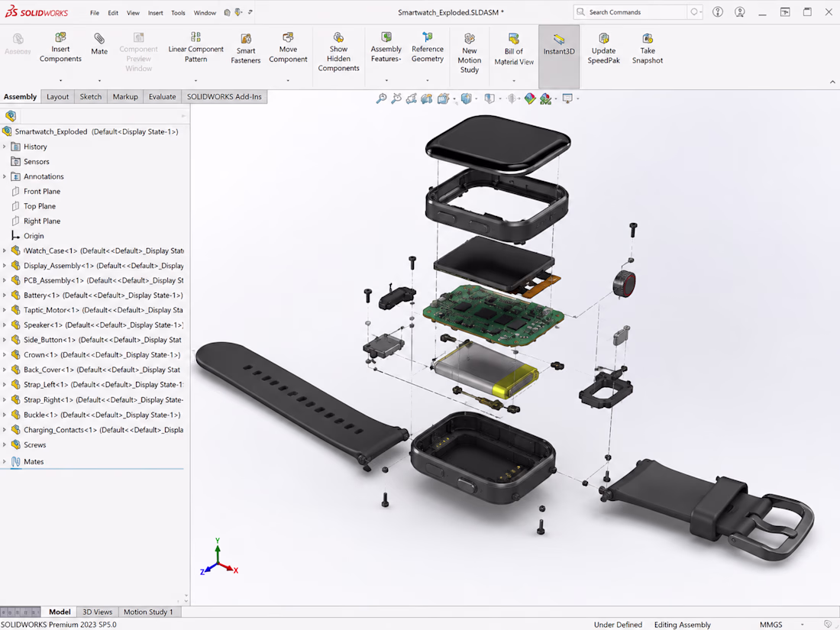Click Previous View icon in view toolbar
Screen dimensions: 840x630
tap(411, 99)
